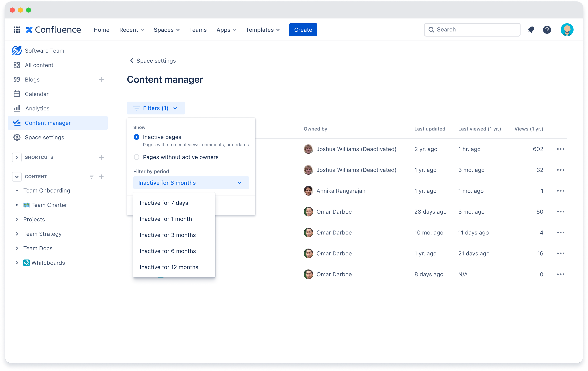Image resolution: width=588 pixels, height=371 pixels.
Task: Select Inactive for 12 months option
Action: (x=169, y=267)
